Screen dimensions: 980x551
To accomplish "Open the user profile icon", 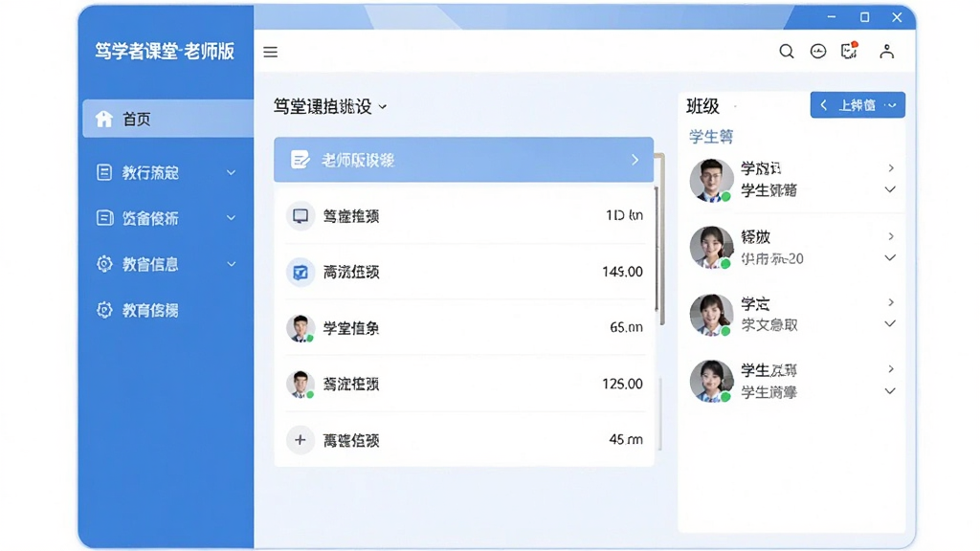I will [x=886, y=52].
